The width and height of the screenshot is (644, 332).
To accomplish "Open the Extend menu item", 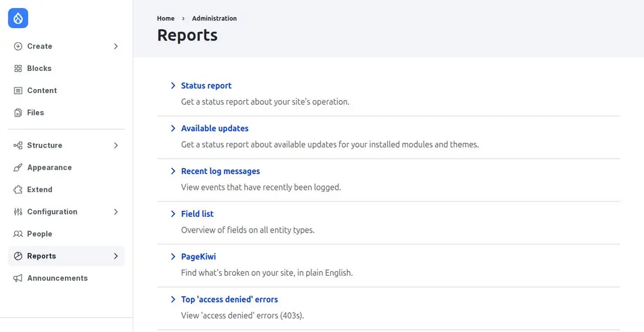I will click(x=66, y=190).
